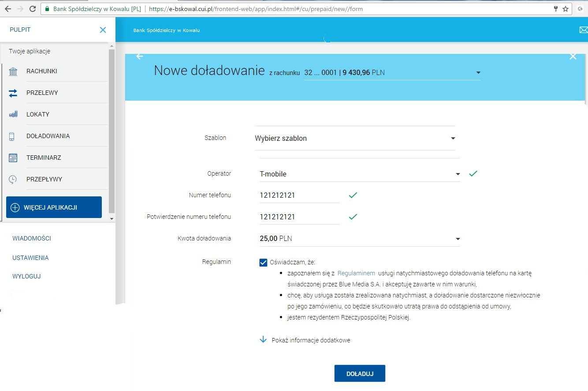588x391 pixels.
Task: Click the back arrow above Nowe doładowanie
Action: tap(140, 56)
